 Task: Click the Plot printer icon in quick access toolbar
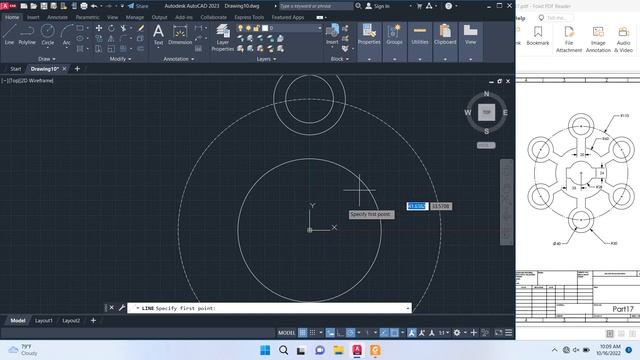pyautogui.click(x=84, y=6)
